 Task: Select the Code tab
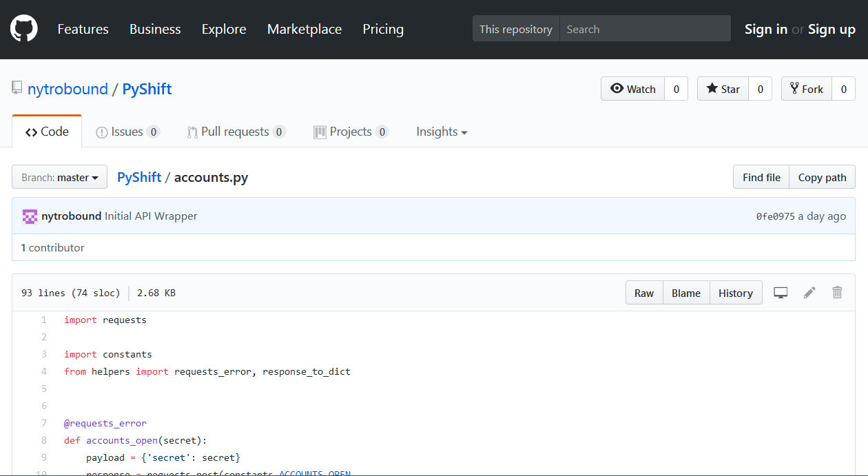tap(47, 132)
